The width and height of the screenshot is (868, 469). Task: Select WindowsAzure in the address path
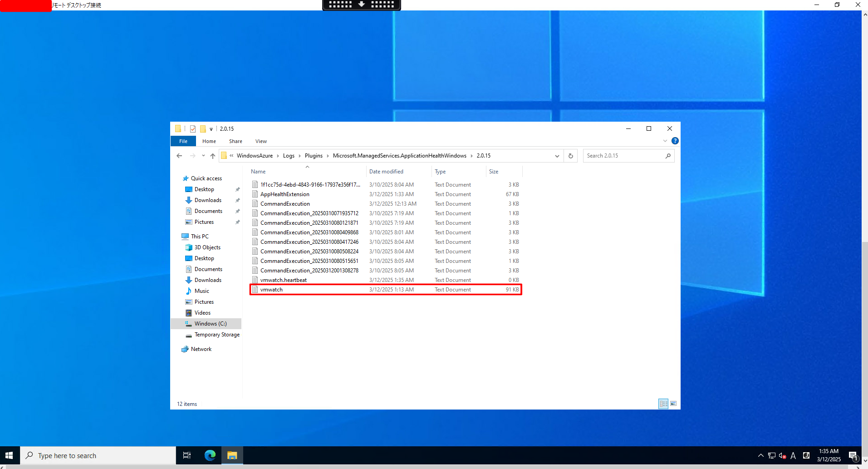tap(255, 156)
